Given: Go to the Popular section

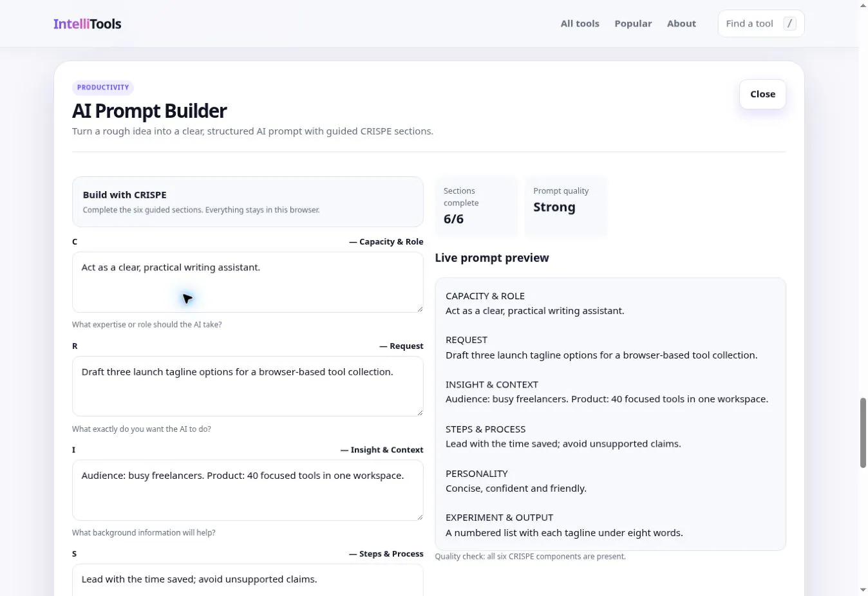Looking at the screenshot, I should pos(633,24).
